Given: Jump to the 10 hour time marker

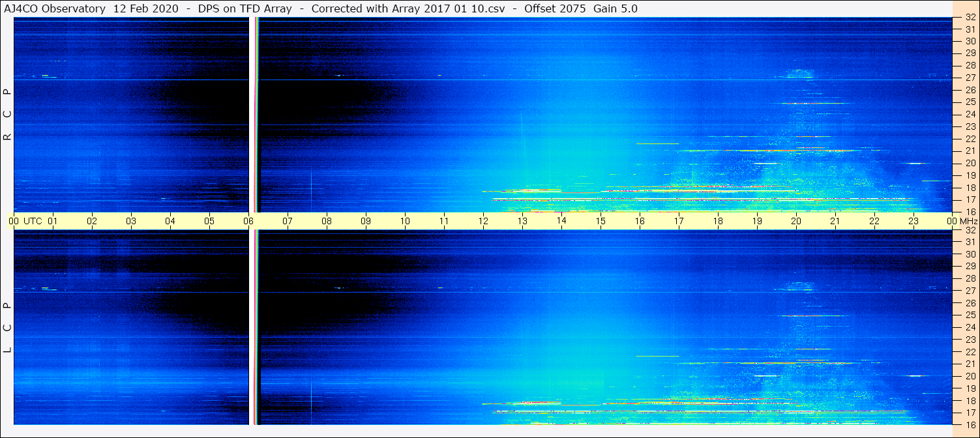Looking at the screenshot, I should (x=405, y=221).
